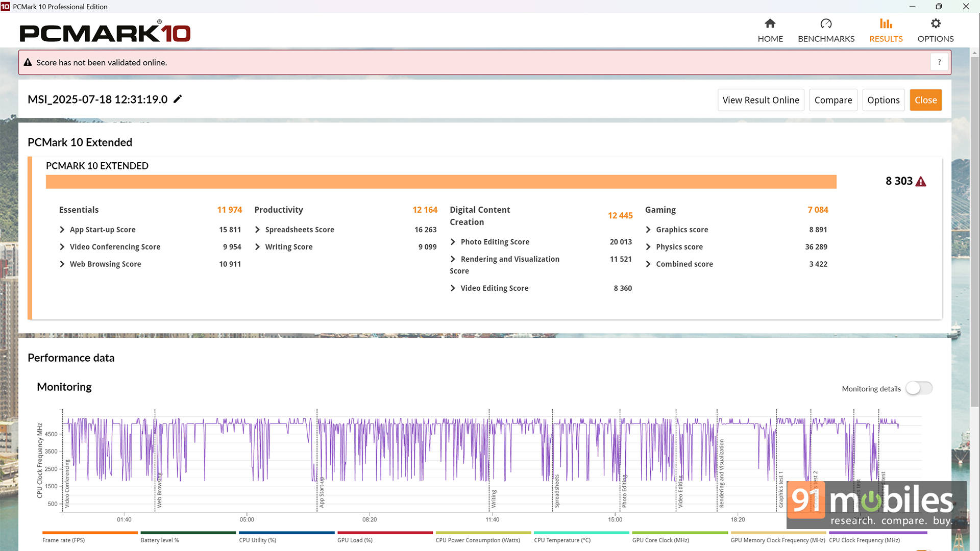Image resolution: width=980 pixels, height=551 pixels.
Task: Select GPU Load (%) legend swatch
Action: coord(385,533)
